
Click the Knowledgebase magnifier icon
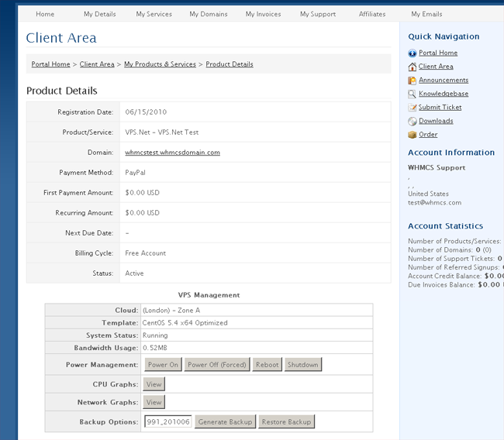(412, 94)
